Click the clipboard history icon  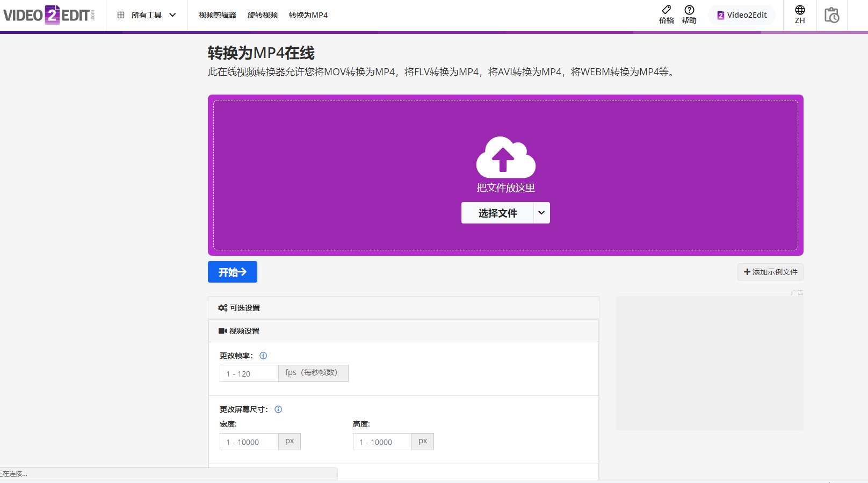pos(831,15)
